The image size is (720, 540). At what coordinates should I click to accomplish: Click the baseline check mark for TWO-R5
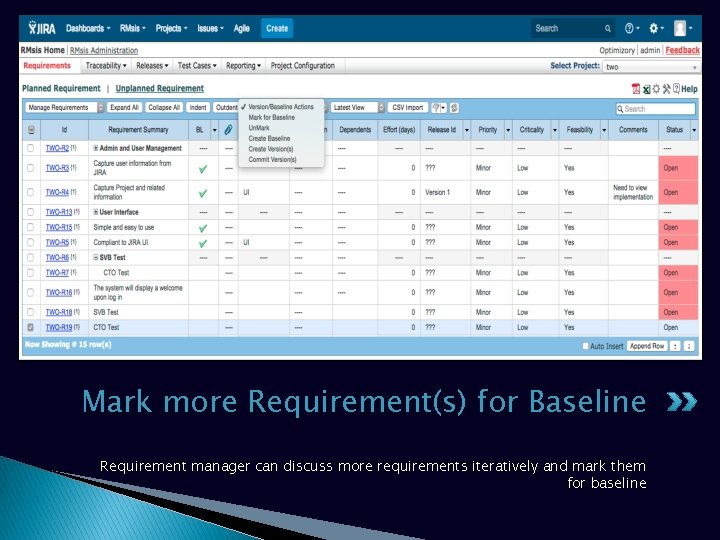202,243
